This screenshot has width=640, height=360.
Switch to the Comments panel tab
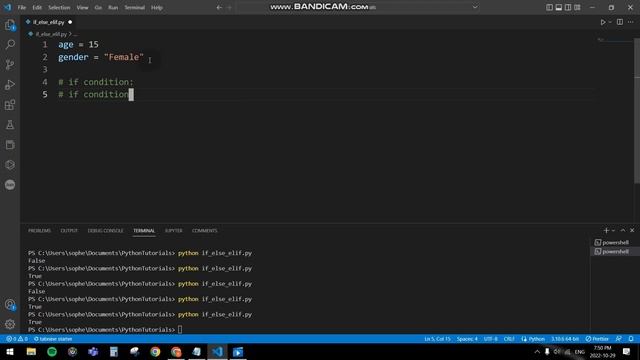pyautogui.click(x=204, y=231)
